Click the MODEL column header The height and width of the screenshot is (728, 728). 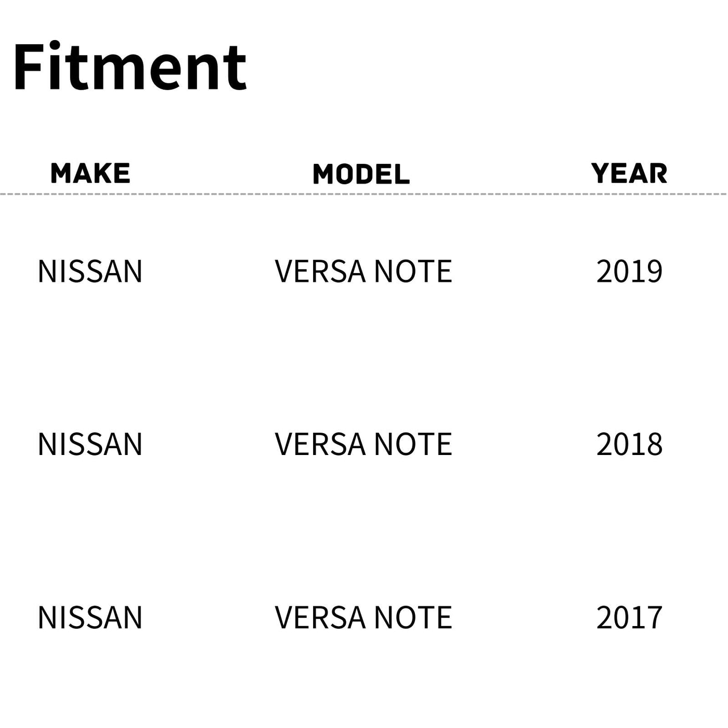point(361,174)
